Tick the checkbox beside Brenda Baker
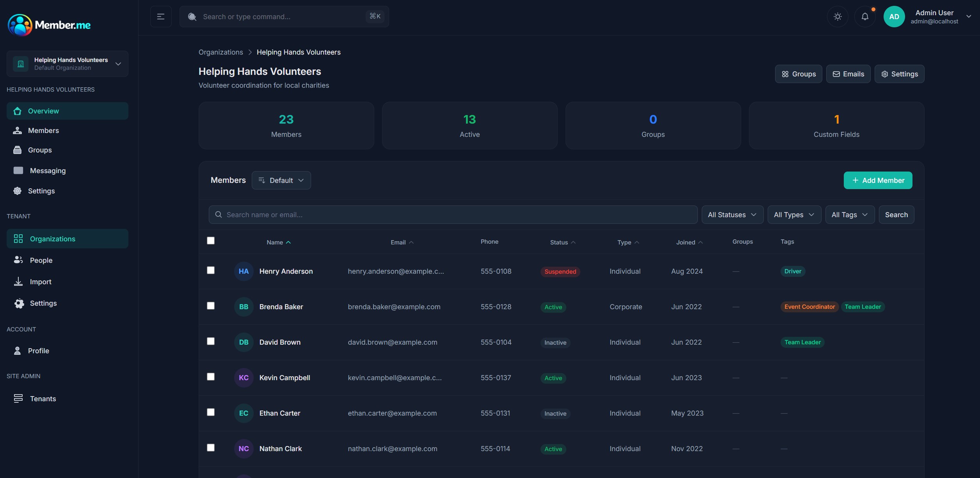980x478 pixels. pyautogui.click(x=211, y=306)
